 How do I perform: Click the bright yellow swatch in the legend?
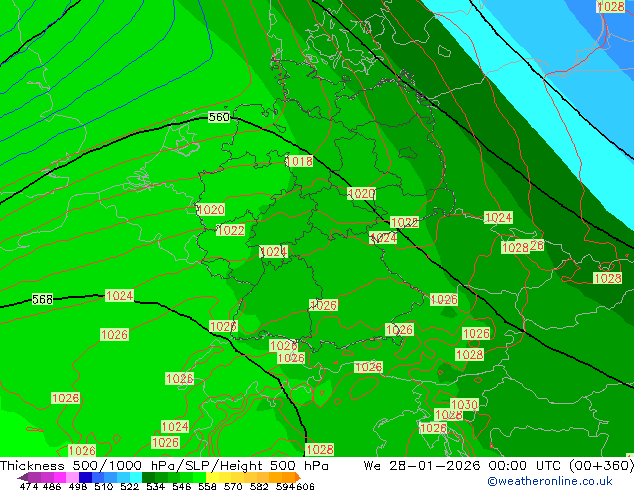click(x=212, y=477)
